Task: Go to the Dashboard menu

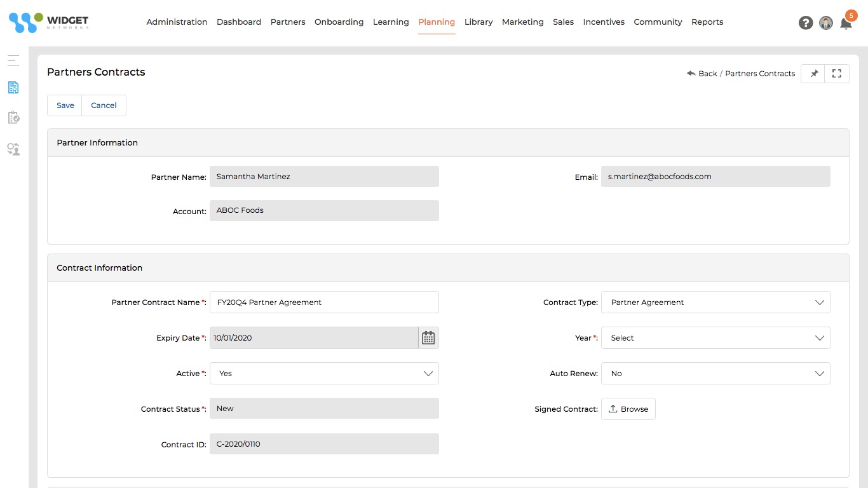Action: tap(239, 22)
